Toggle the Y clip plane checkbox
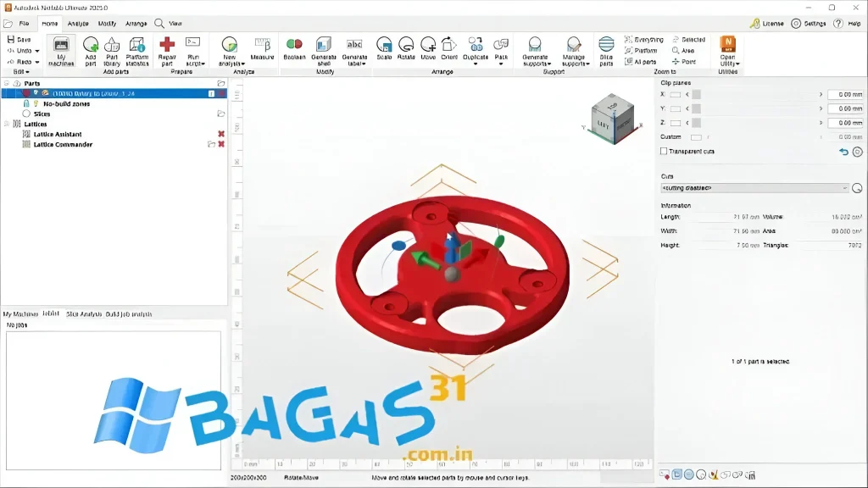The image size is (868, 488). click(x=676, y=109)
